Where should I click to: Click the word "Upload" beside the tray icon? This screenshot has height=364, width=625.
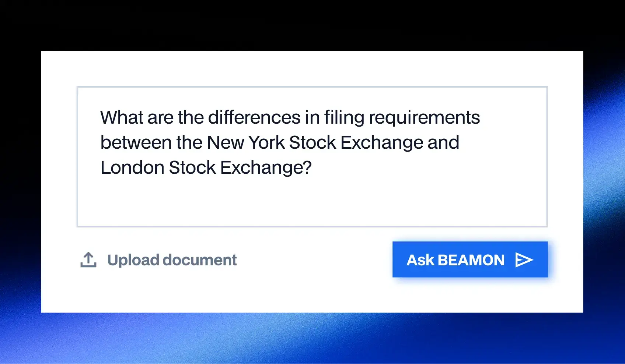(133, 260)
